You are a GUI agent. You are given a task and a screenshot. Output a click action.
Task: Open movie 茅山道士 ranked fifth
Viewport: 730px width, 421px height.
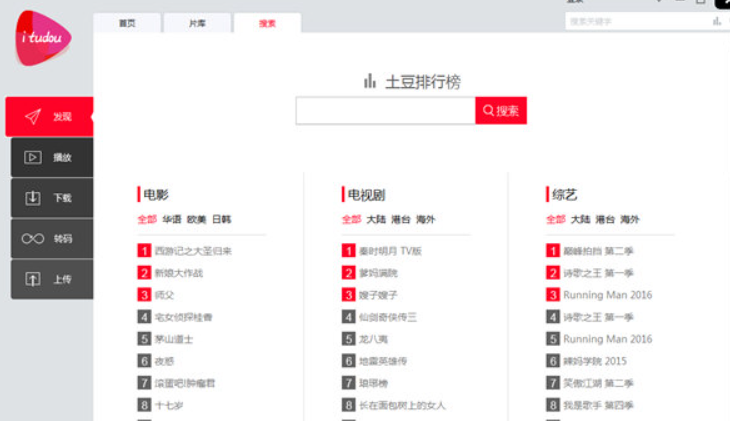174,339
